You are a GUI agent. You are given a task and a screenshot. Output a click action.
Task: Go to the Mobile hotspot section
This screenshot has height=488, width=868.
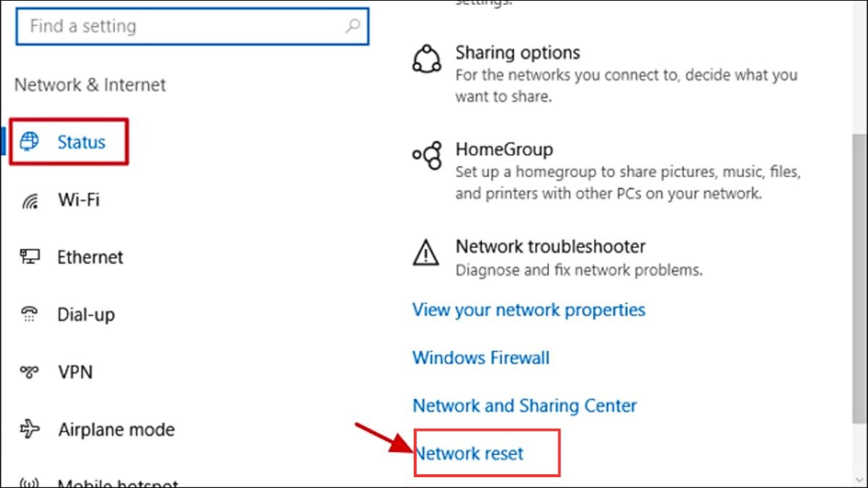click(x=117, y=481)
